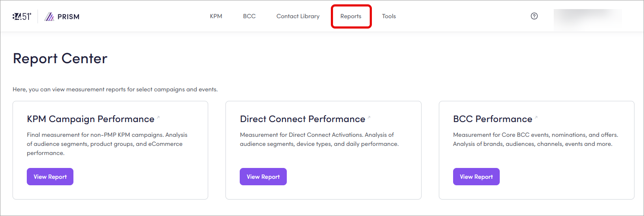This screenshot has height=216, width=644.
Task: Click the Report Center page heading
Action: point(60,58)
